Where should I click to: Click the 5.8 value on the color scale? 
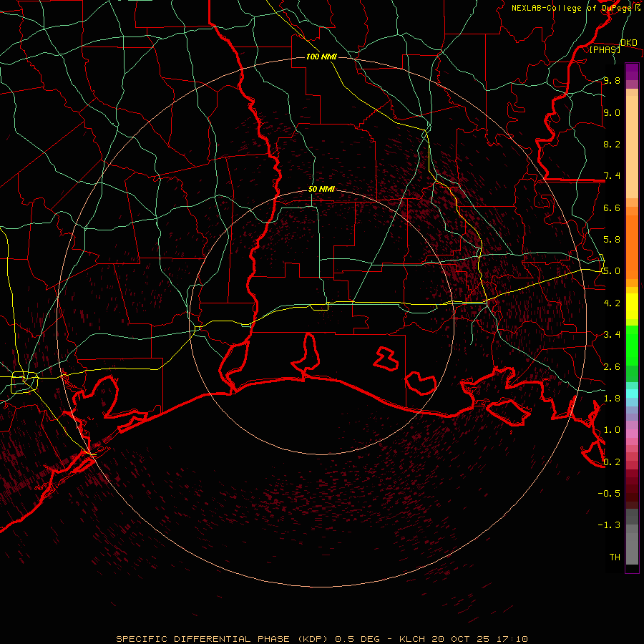612,240
